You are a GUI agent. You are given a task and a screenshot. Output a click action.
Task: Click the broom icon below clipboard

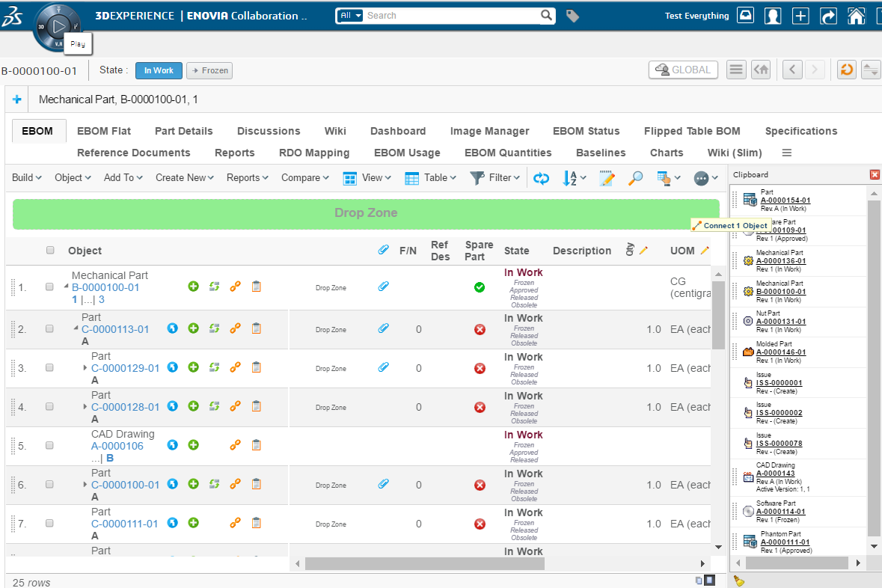(739, 580)
